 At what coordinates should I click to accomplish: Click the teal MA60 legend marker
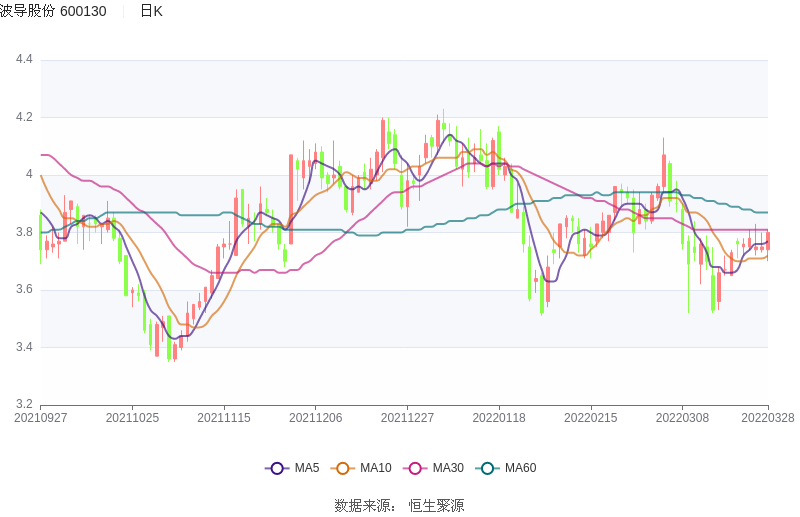(x=487, y=468)
